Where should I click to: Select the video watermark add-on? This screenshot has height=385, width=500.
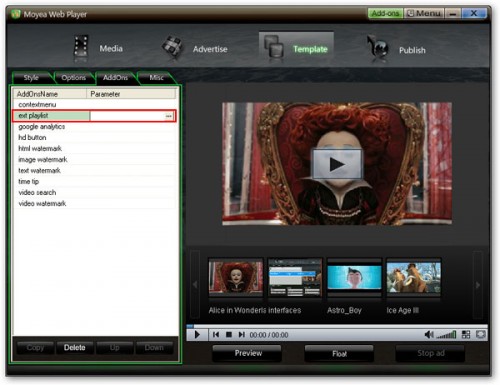pyautogui.click(x=94, y=203)
